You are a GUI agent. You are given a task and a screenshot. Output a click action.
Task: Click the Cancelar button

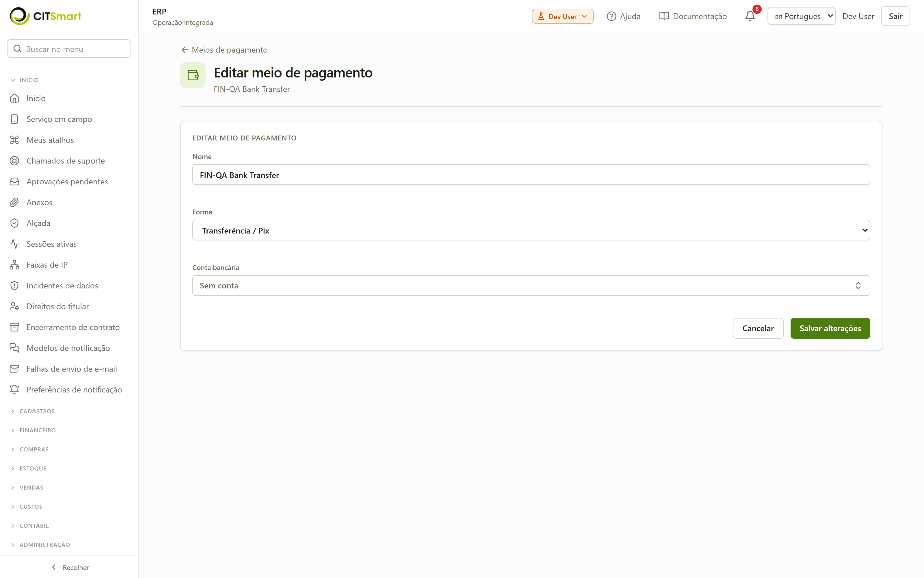tap(758, 328)
